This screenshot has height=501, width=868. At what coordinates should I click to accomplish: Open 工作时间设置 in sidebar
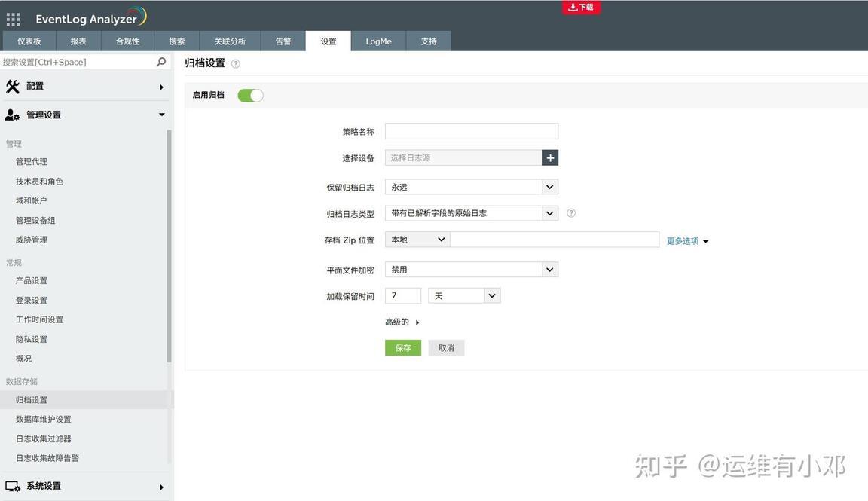click(39, 319)
